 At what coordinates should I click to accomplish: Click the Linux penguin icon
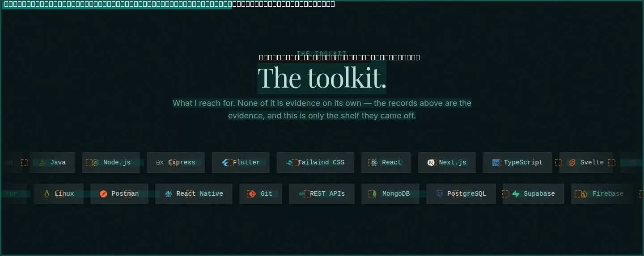pyautogui.click(x=47, y=194)
